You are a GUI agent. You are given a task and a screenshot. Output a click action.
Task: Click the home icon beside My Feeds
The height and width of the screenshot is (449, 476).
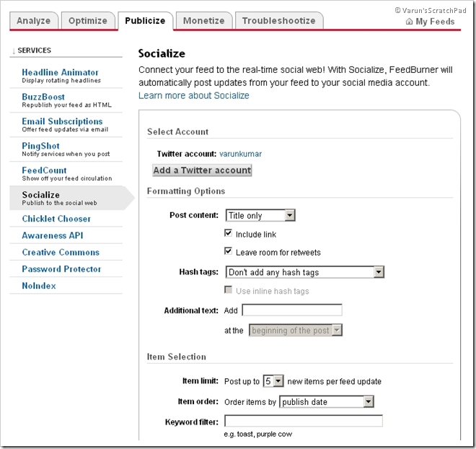(409, 22)
